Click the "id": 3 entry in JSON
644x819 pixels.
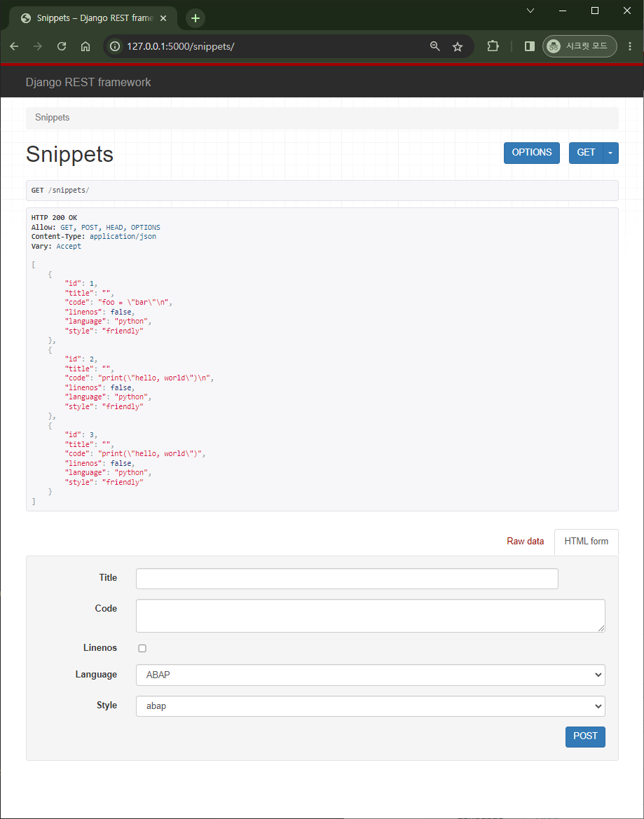pos(81,434)
